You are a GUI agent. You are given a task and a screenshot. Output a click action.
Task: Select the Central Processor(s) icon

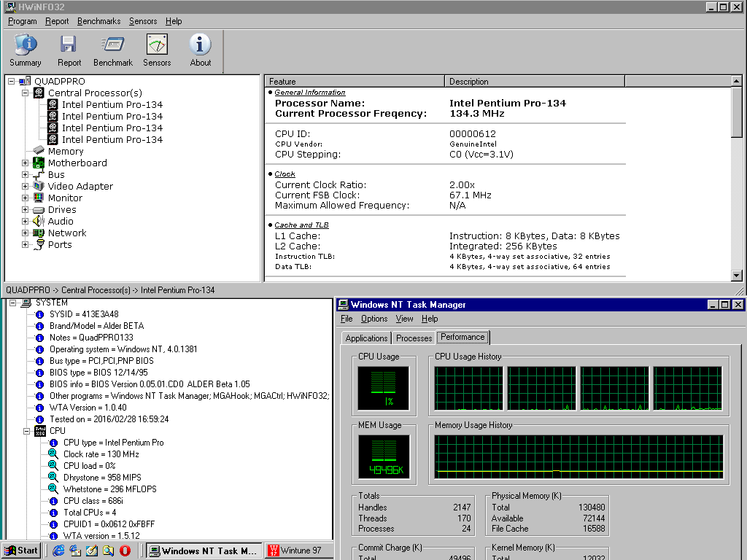[39, 93]
